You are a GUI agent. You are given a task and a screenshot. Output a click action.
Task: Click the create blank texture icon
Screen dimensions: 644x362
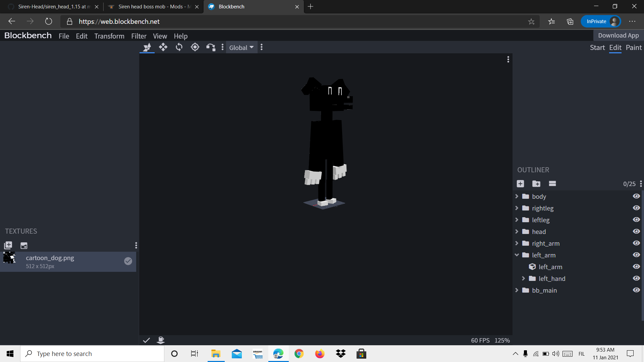point(24,245)
